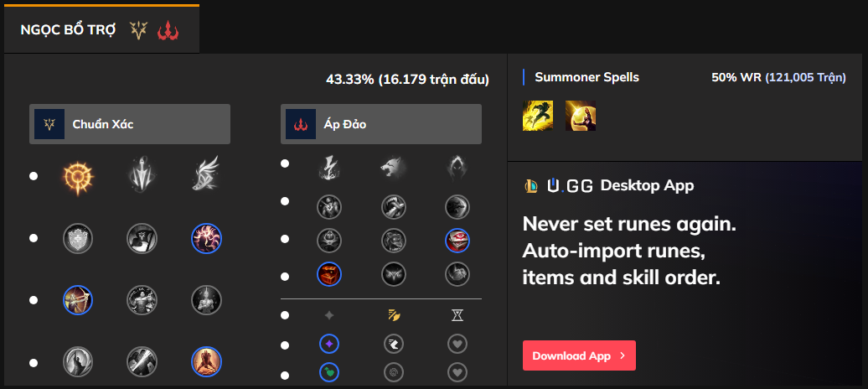Click the U.GG Desktop App logo
The image size is (868, 389).
(558, 185)
